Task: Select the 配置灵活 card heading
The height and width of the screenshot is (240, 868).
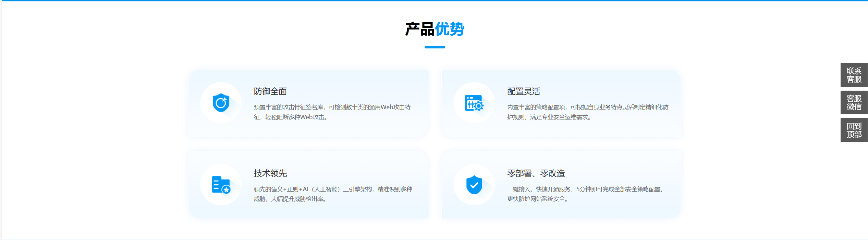Action: (523, 91)
